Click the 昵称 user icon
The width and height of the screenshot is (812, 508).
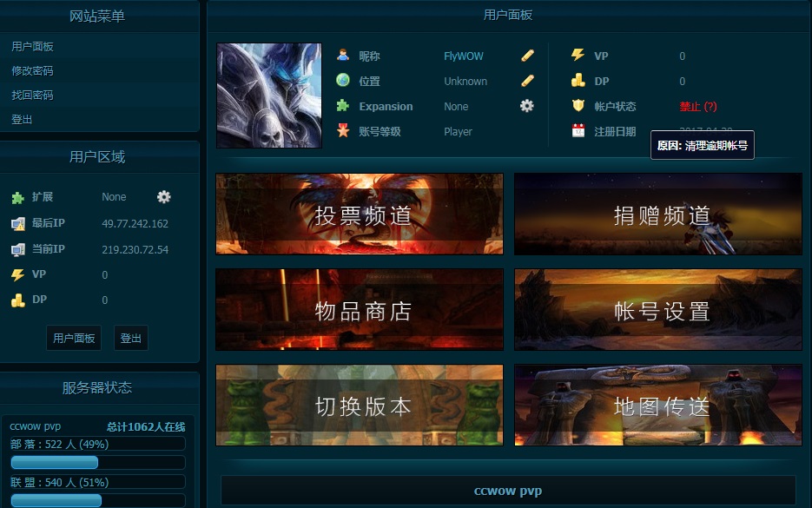click(344, 56)
